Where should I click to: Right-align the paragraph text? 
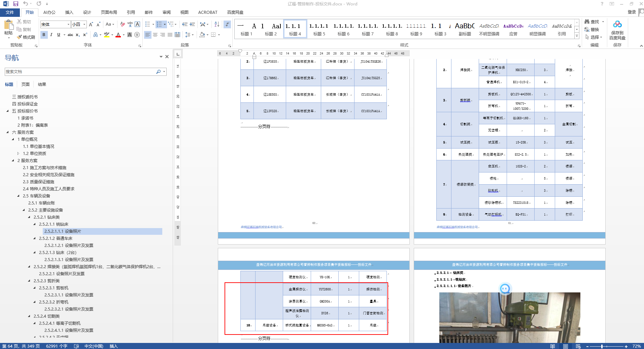[163, 35]
